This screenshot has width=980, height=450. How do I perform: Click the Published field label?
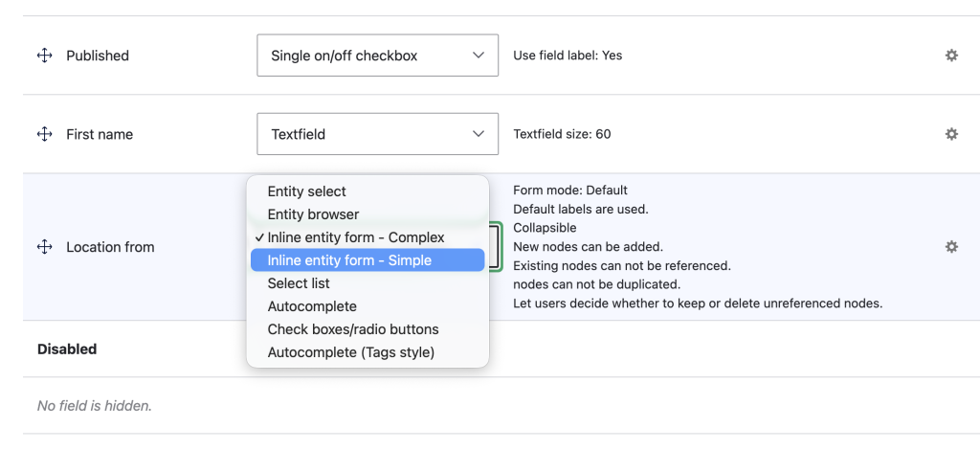coord(98,56)
